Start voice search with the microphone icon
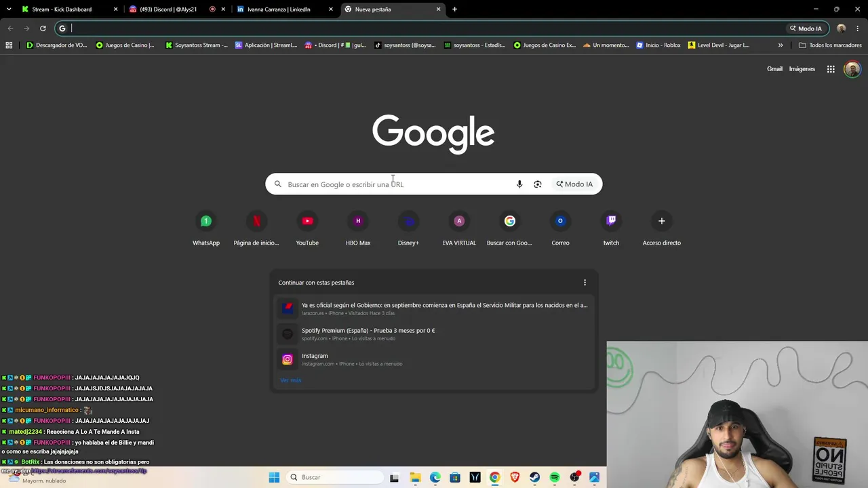The width and height of the screenshot is (868, 488). pos(519,184)
